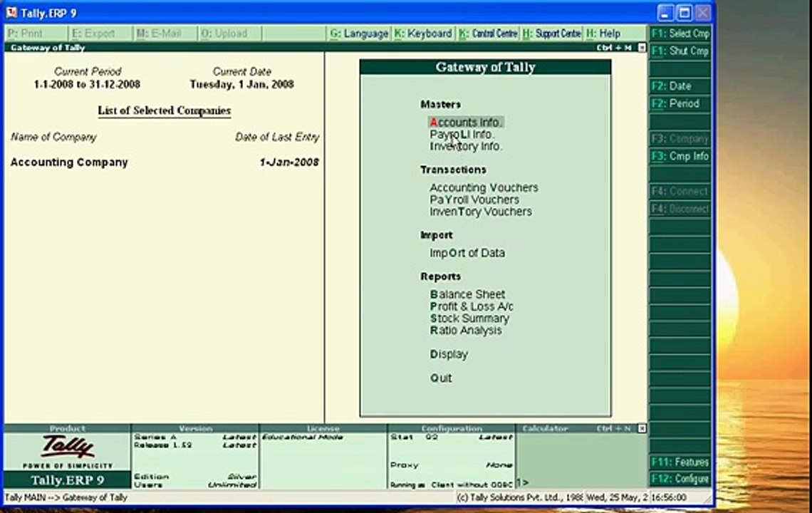Screen dimensions: 812x513
Task: Click F3: Cmp Info button
Action: (x=680, y=156)
